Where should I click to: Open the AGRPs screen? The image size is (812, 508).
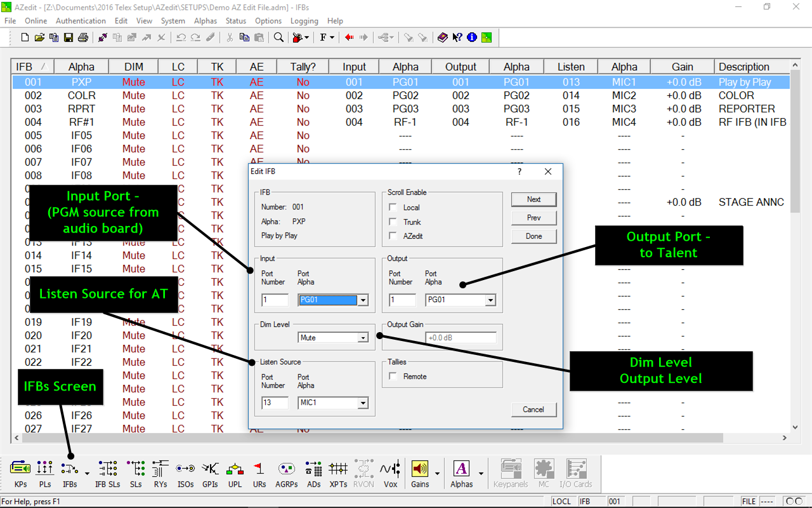287,474
